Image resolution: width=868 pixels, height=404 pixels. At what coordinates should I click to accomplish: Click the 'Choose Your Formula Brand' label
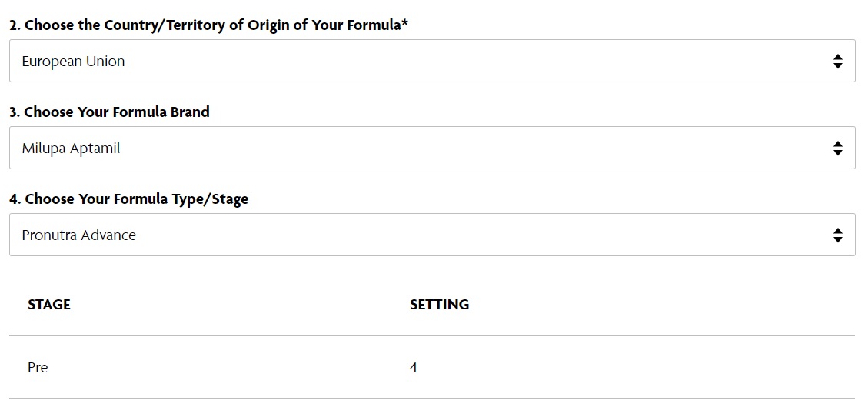pos(110,112)
